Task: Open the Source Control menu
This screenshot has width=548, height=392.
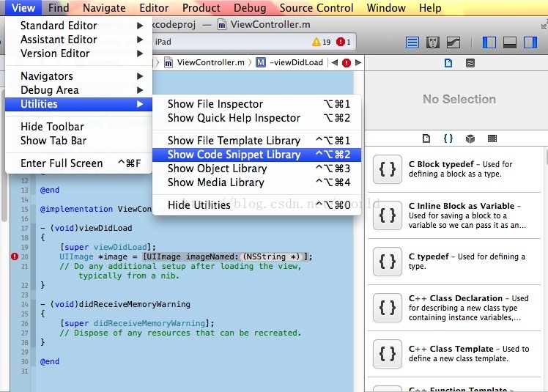Action: [316, 7]
